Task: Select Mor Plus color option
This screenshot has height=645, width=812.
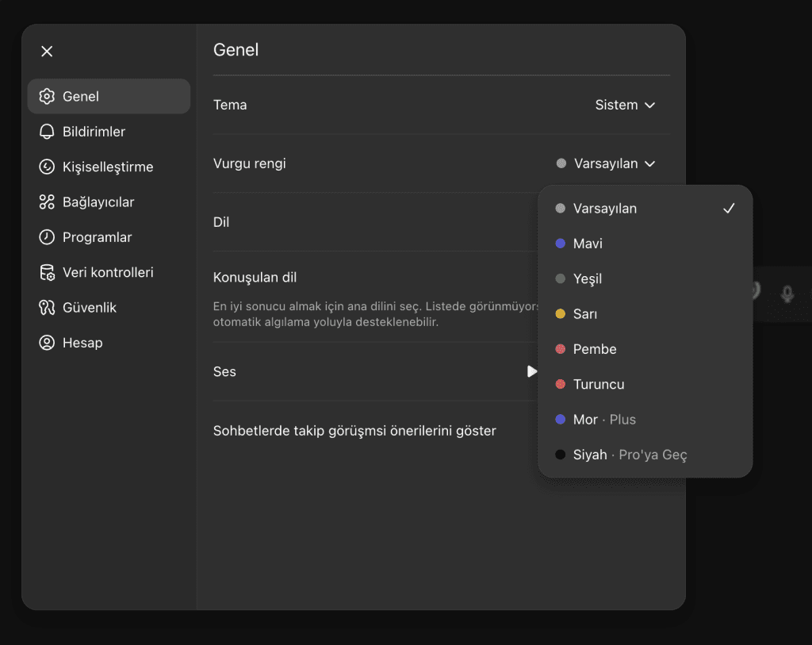Action: (x=604, y=420)
